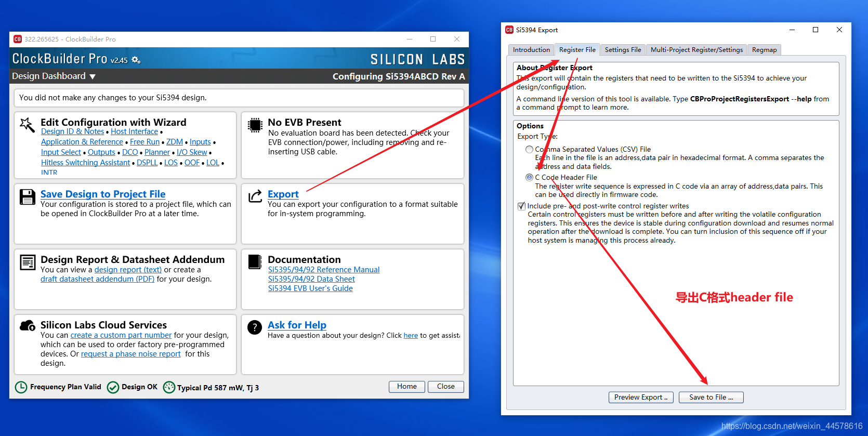The width and height of the screenshot is (868, 436).
Task: Maximize the Si5394 Export window
Action: [816, 30]
